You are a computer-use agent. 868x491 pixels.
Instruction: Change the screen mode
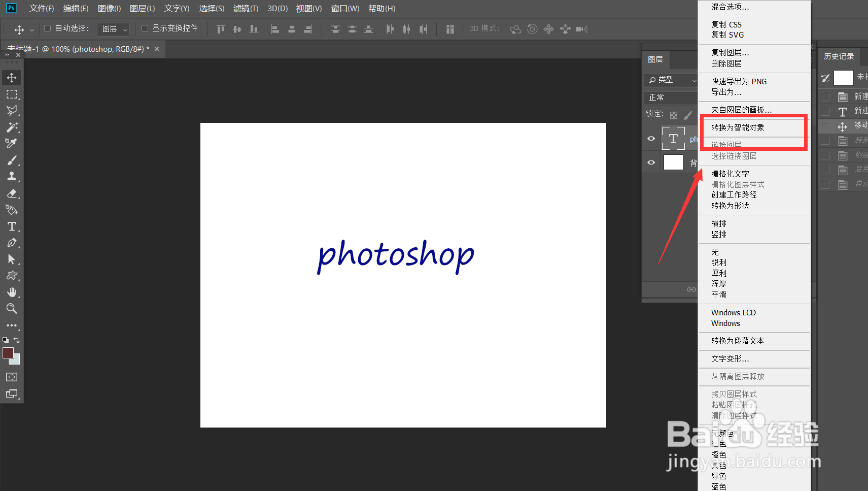(x=12, y=394)
